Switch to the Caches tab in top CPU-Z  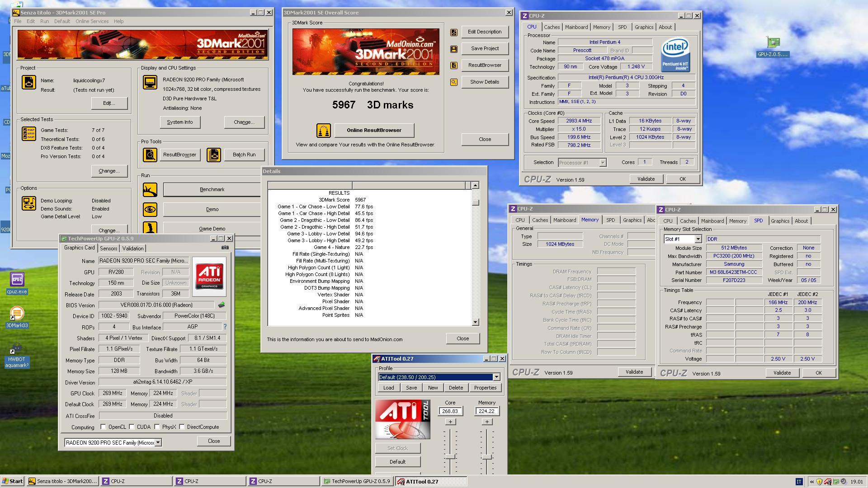[552, 27]
